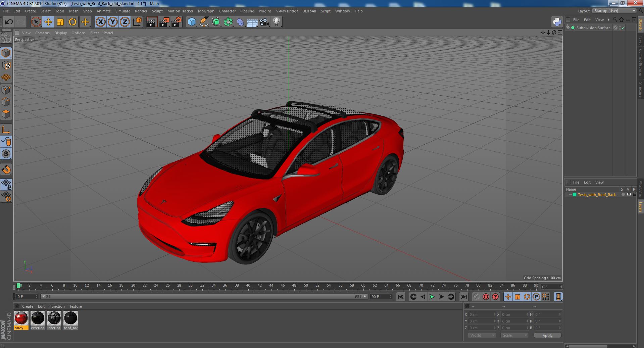
Task: Go to start of animation
Action: [400, 297]
